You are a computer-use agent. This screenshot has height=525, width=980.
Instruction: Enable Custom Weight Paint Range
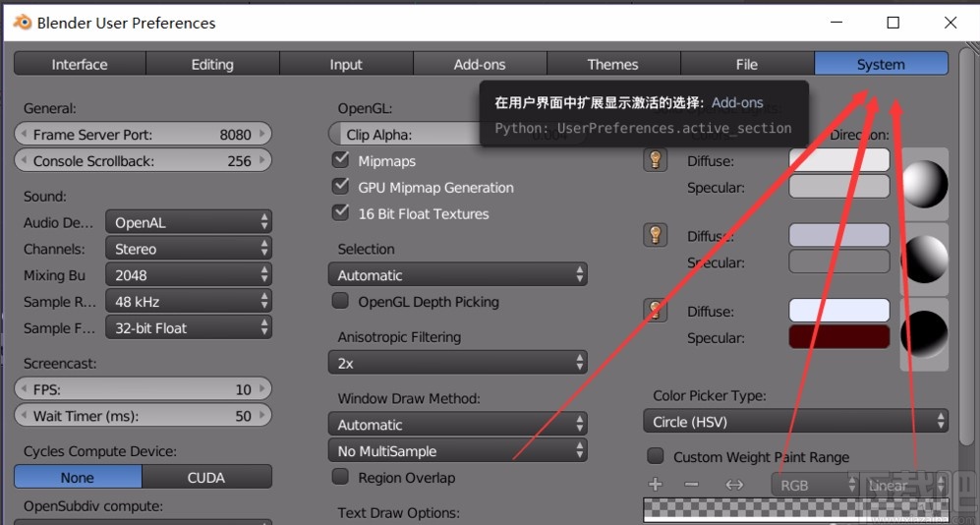point(656,455)
